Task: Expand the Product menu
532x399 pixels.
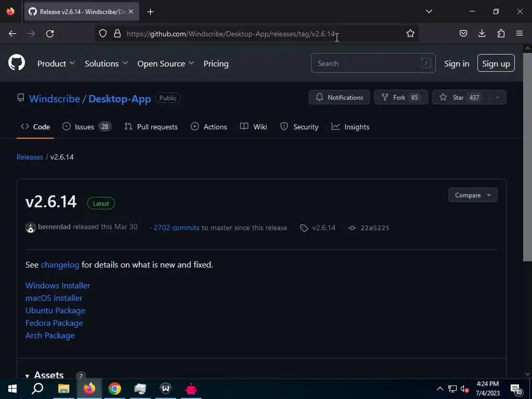Action: click(x=56, y=63)
